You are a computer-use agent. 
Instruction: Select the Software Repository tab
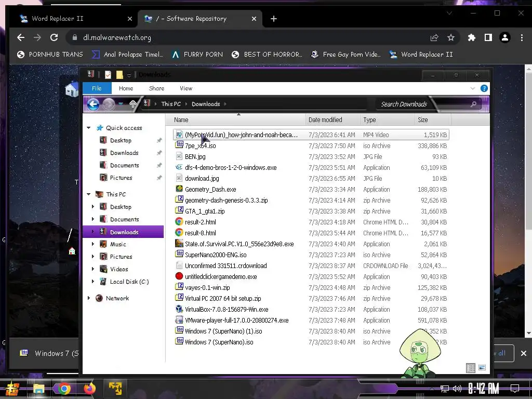(199, 19)
